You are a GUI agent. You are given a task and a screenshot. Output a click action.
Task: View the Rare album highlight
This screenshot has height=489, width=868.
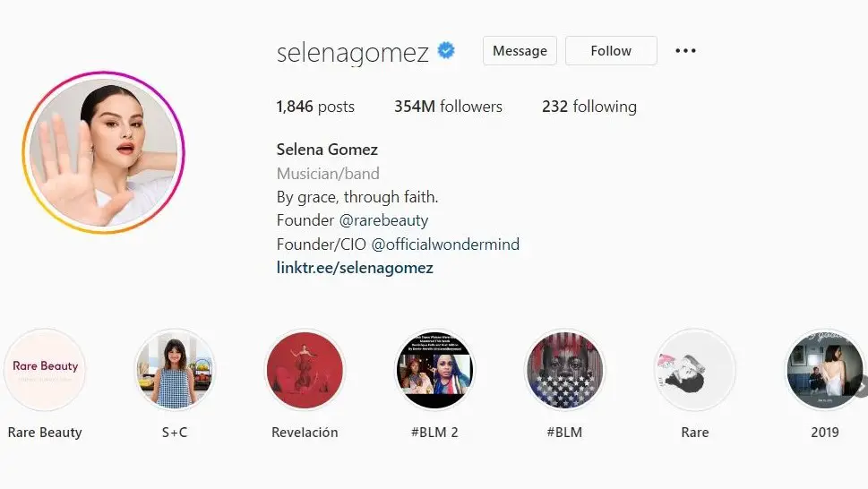pyautogui.click(x=695, y=370)
